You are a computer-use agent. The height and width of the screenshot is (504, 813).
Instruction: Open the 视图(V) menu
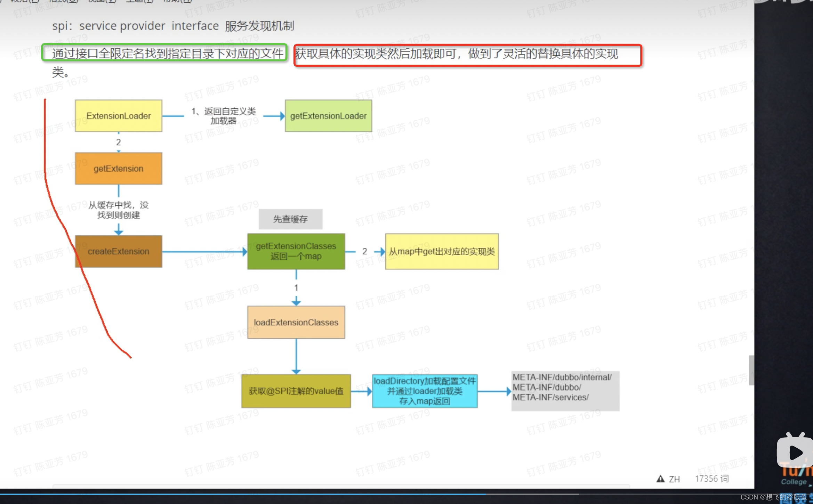(x=102, y=1)
